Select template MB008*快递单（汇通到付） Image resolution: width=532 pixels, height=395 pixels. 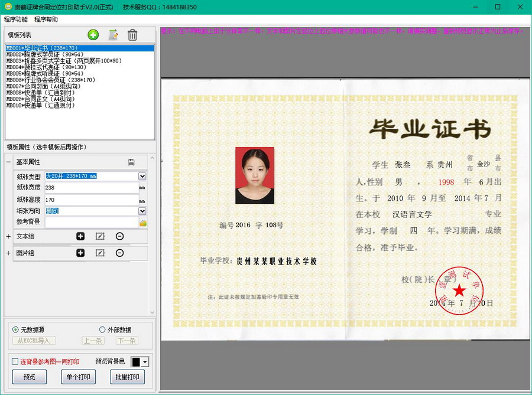click(x=79, y=93)
